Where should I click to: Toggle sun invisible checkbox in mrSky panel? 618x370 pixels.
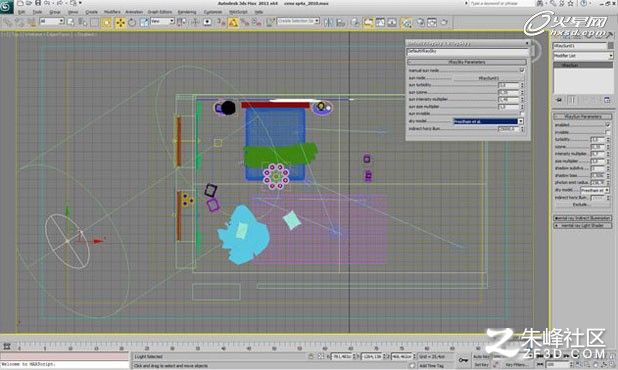tap(522, 113)
